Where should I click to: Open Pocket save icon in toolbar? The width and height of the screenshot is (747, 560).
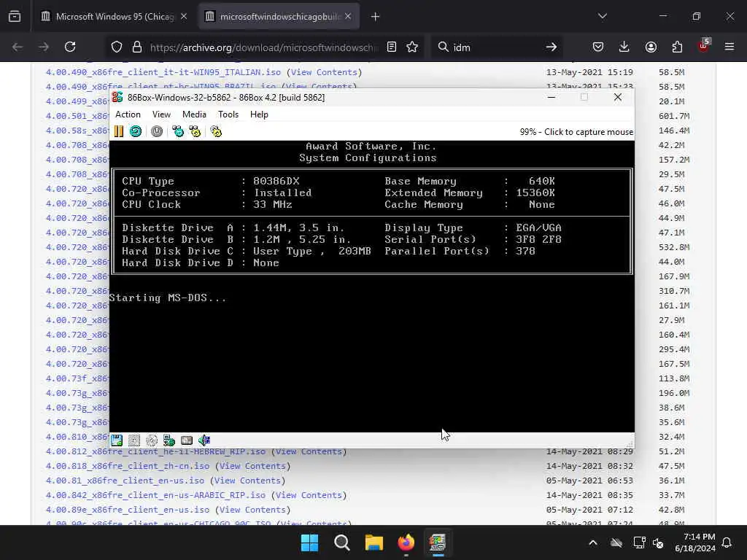pyautogui.click(x=598, y=47)
